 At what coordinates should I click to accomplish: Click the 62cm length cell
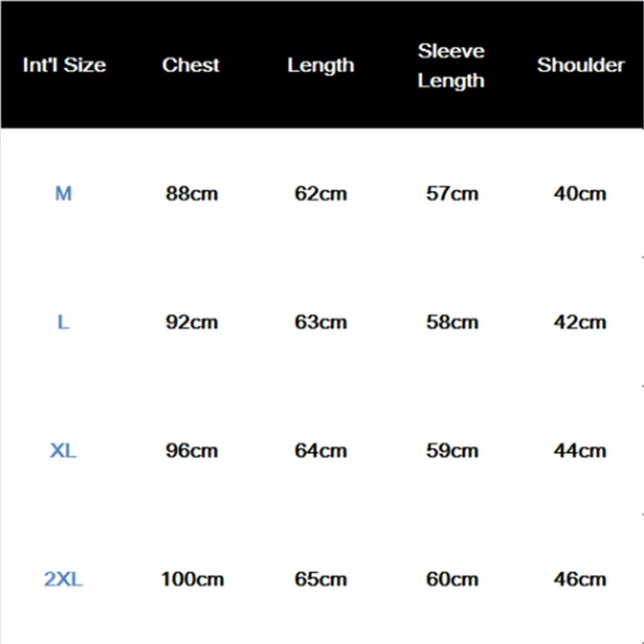tap(320, 193)
